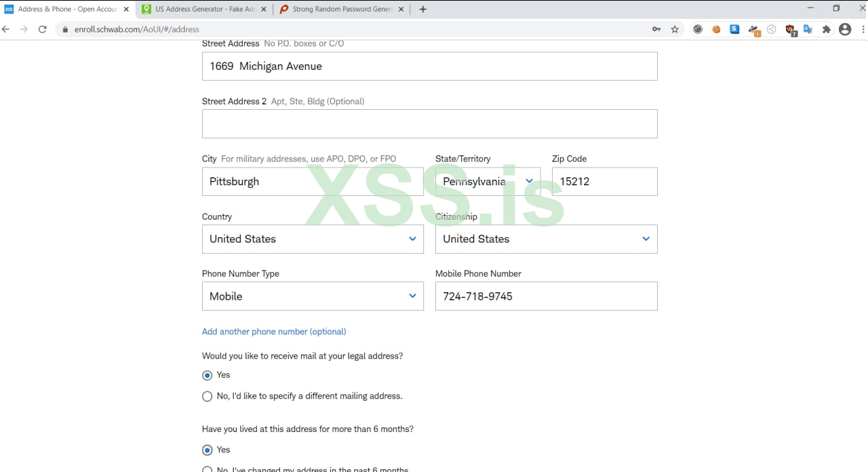Open the Chrome profile avatar
The image size is (868, 472).
pyautogui.click(x=845, y=29)
